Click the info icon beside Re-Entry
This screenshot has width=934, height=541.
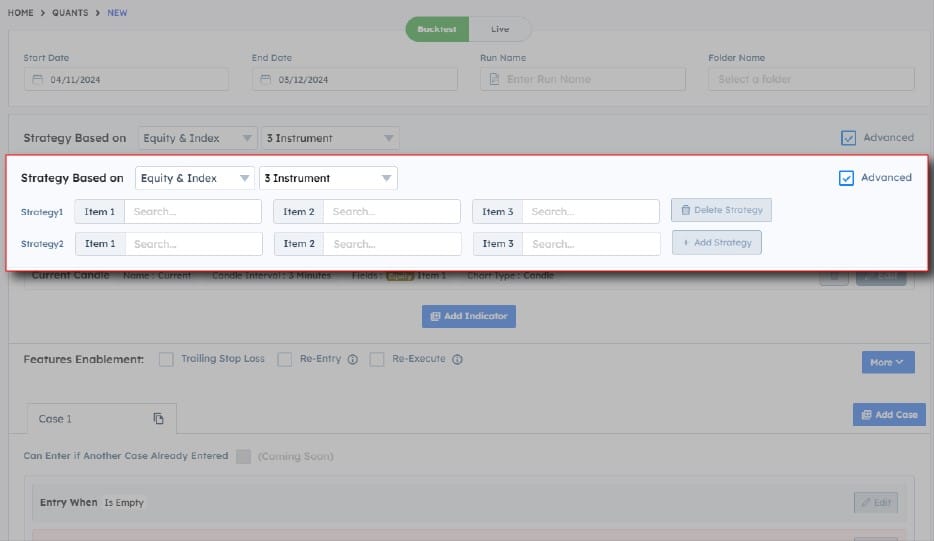(352, 360)
